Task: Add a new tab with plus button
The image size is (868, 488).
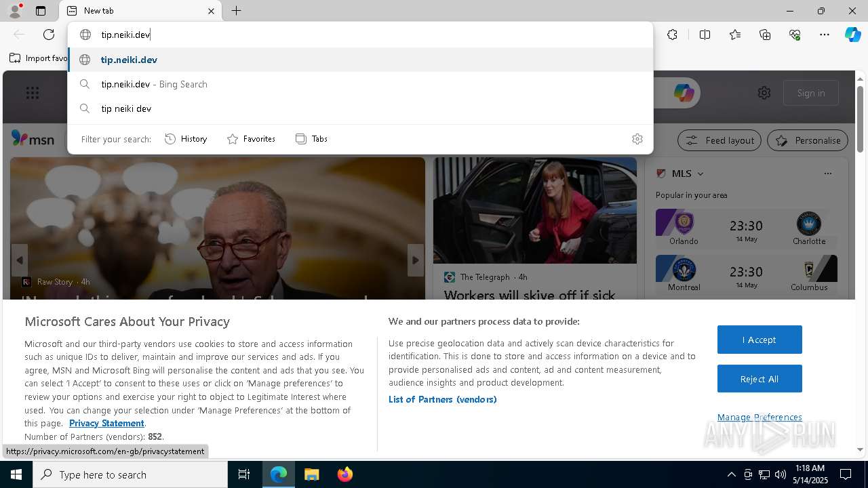Action: click(x=236, y=11)
